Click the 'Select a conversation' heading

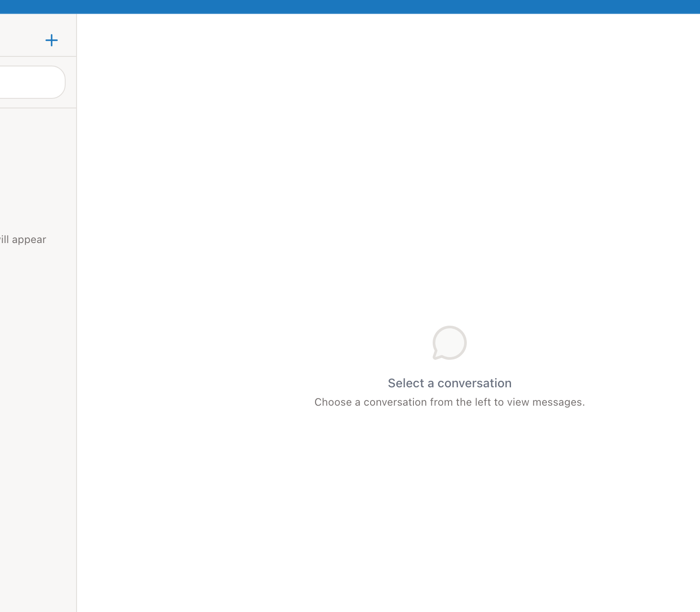coord(449,383)
